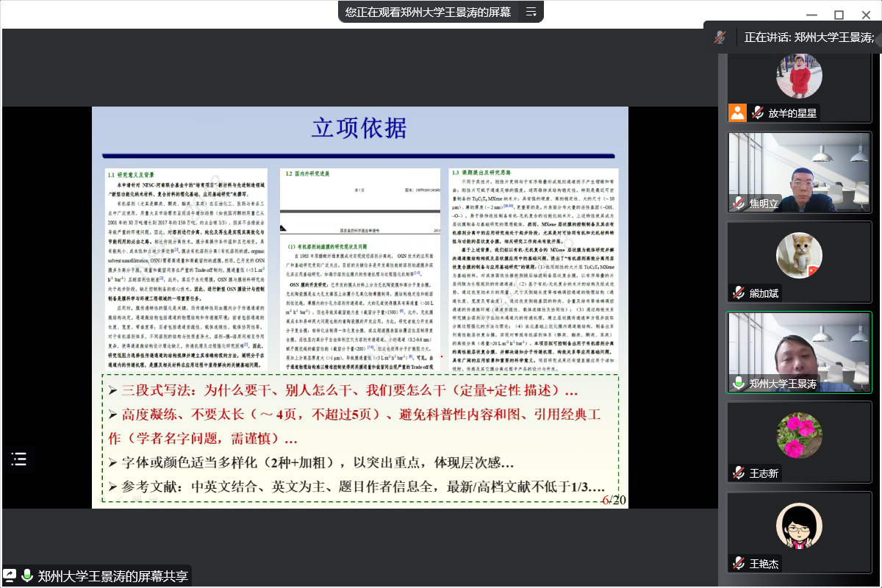The width and height of the screenshot is (882, 588).
Task: Click muted microphone icon on 焦明立's tile
Action: click(738, 203)
